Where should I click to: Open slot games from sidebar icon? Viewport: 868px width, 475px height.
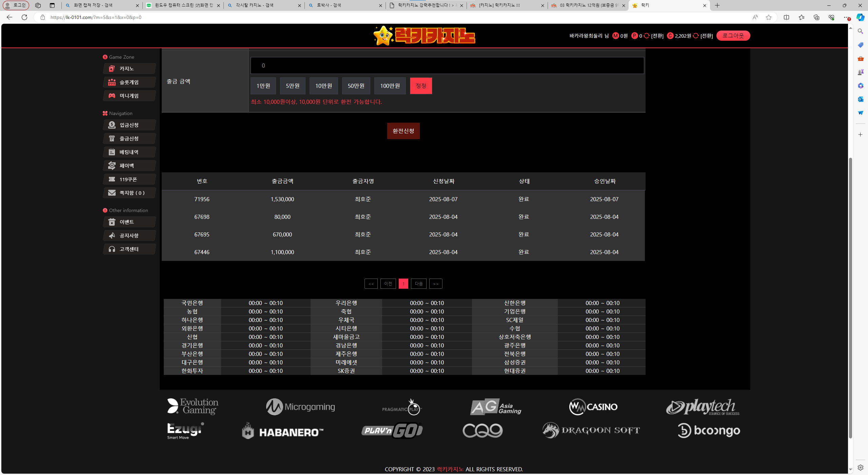pos(112,82)
